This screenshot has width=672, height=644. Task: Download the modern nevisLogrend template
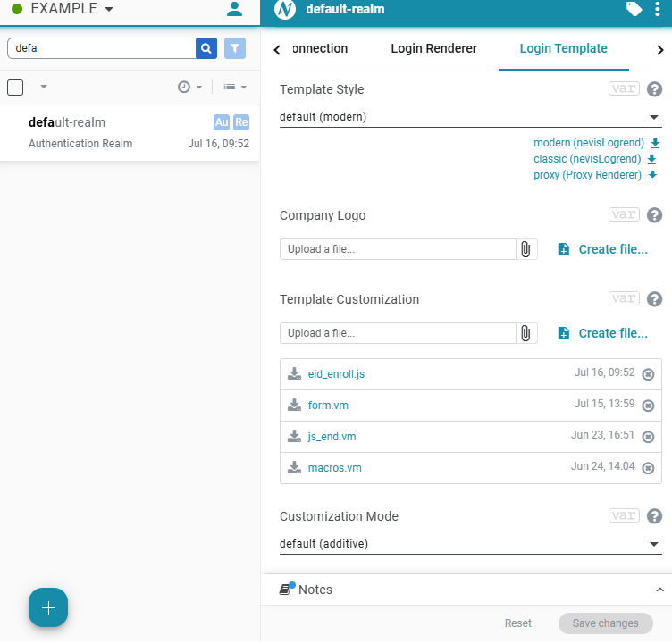point(654,143)
